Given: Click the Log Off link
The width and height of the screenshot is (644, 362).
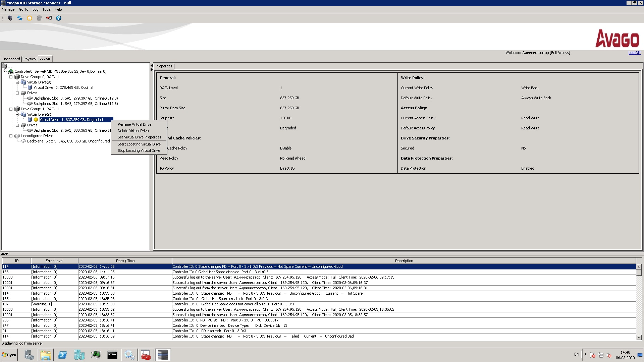Looking at the screenshot, I should 634,53.
